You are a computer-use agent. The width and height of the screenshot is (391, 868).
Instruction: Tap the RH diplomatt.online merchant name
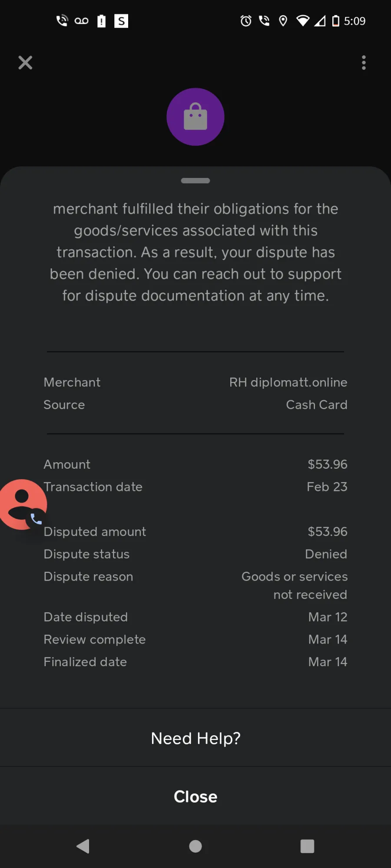(288, 382)
